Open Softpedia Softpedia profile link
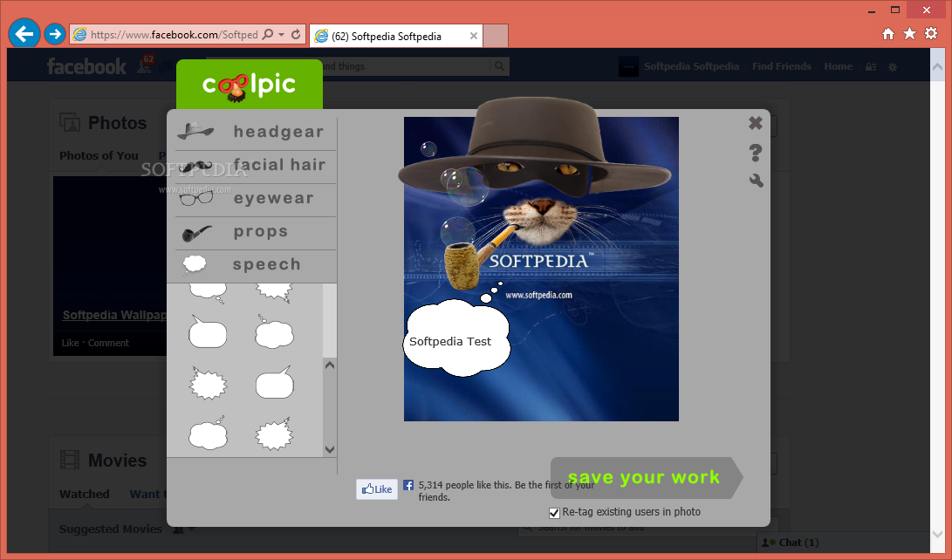This screenshot has height=560, width=952. tap(691, 66)
